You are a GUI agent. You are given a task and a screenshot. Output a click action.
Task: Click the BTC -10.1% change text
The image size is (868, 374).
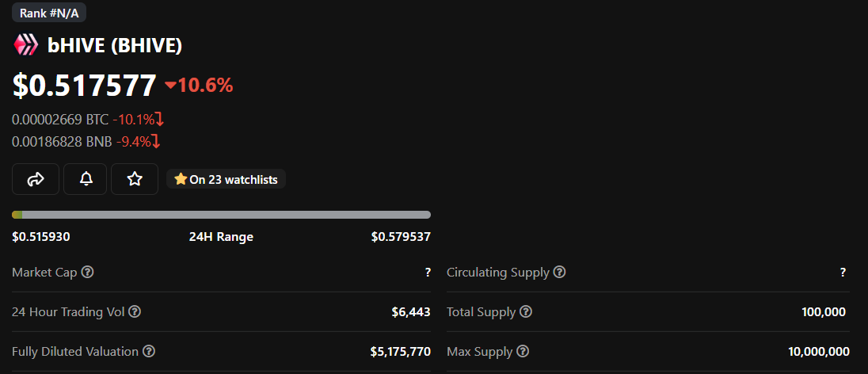138,120
